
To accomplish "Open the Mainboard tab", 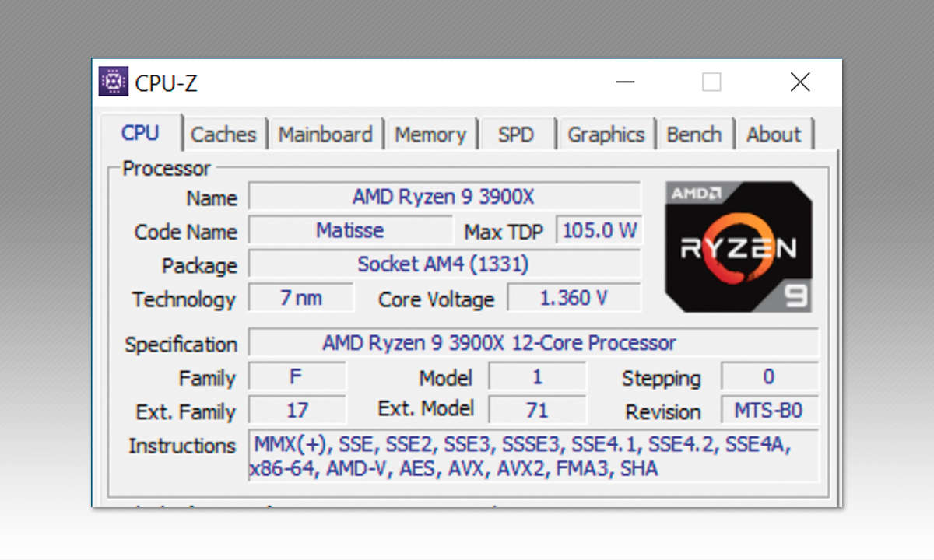I will point(325,135).
